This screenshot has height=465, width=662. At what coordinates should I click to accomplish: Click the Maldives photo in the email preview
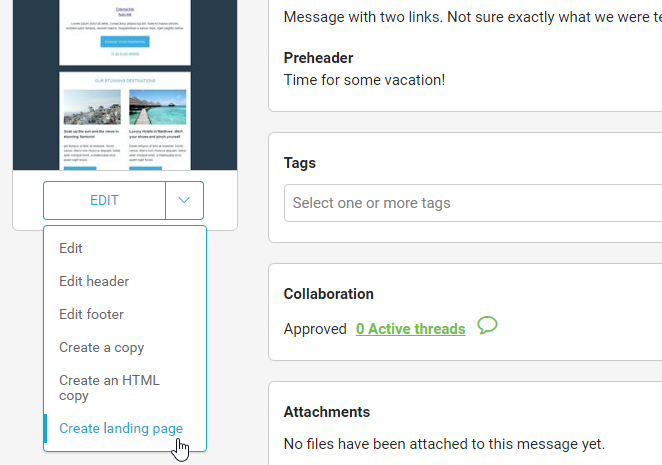[x=157, y=107]
